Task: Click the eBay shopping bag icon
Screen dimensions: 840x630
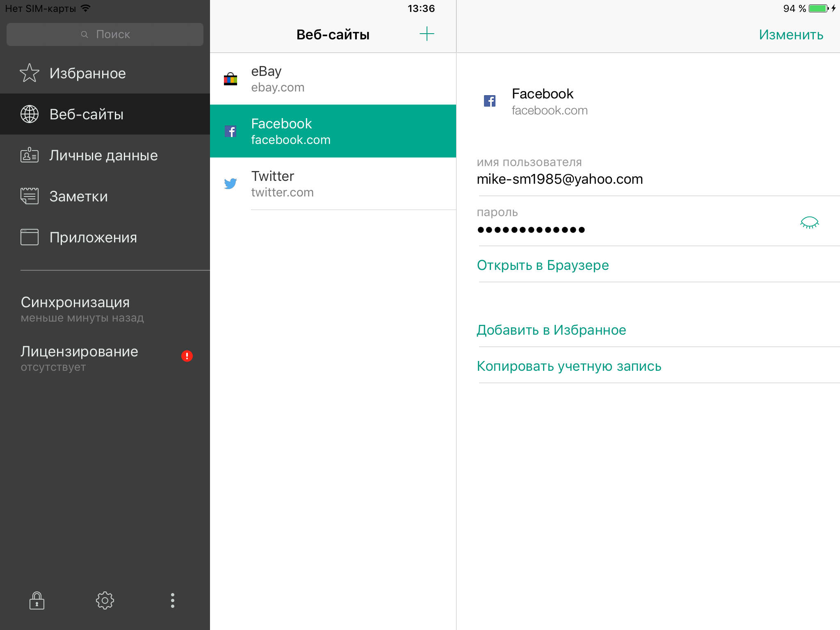Action: point(231,79)
